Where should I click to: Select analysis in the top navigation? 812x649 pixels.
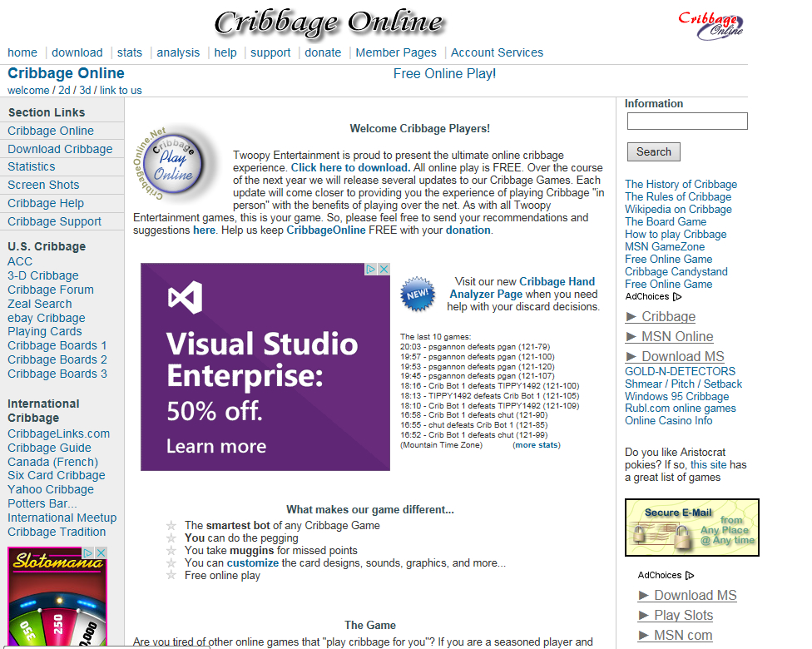point(178,52)
